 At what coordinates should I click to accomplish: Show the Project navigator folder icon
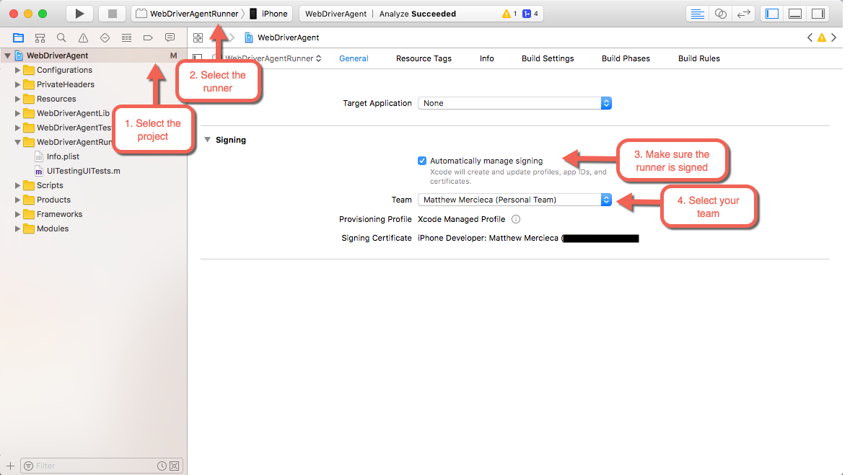tap(19, 37)
